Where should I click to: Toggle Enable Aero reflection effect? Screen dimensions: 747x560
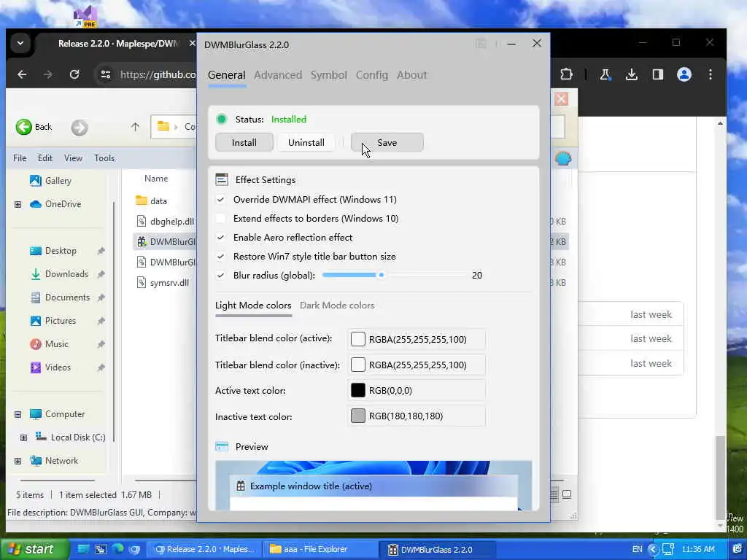(x=220, y=238)
